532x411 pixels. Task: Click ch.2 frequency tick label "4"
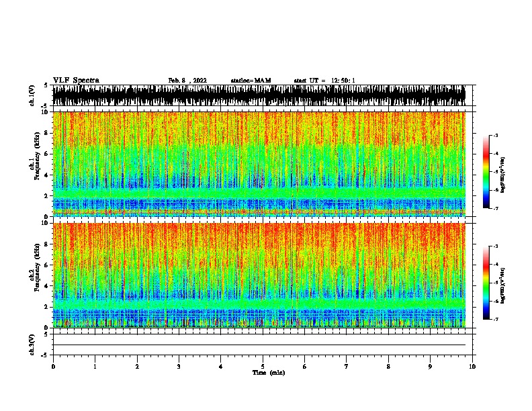pos(47,286)
